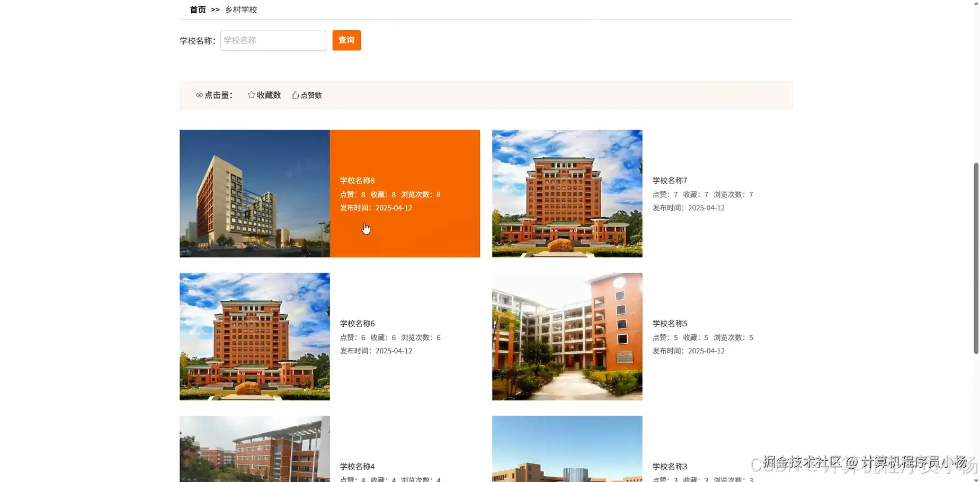Click the scrollbar down arrow
The height and width of the screenshot is (482, 980).
coord(975,478)
